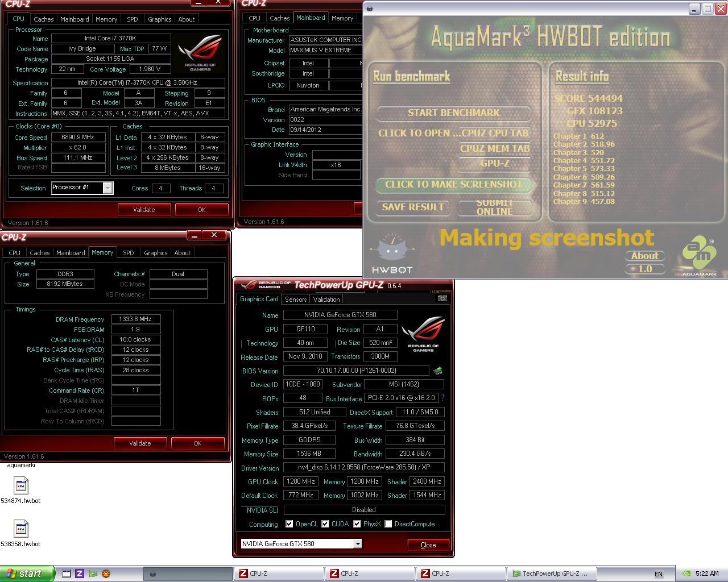Click the NVIDIA tray icon
Screen dimensions: 728x582
[686, 573]
